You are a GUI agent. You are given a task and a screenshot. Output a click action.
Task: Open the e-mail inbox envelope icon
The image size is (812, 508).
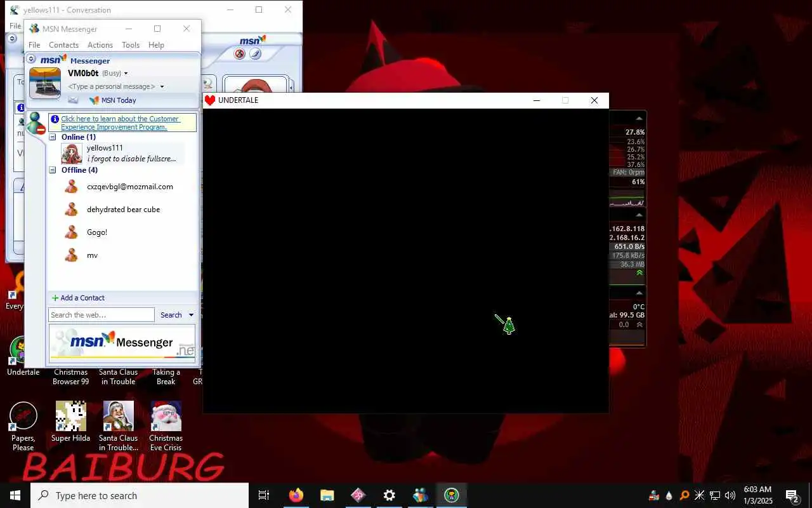[x=73, y=100]
